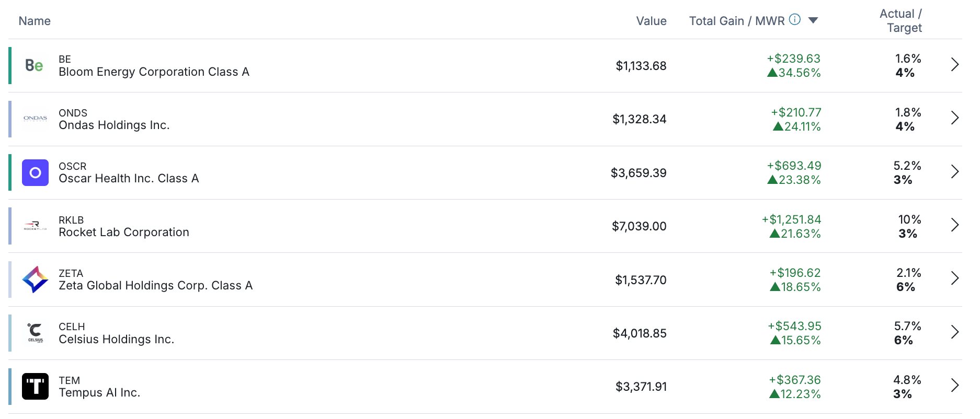Open the Total Gain sort dropdown arrow
The height and width of the screenshot is (419, 980).
[x=813, y=20]
